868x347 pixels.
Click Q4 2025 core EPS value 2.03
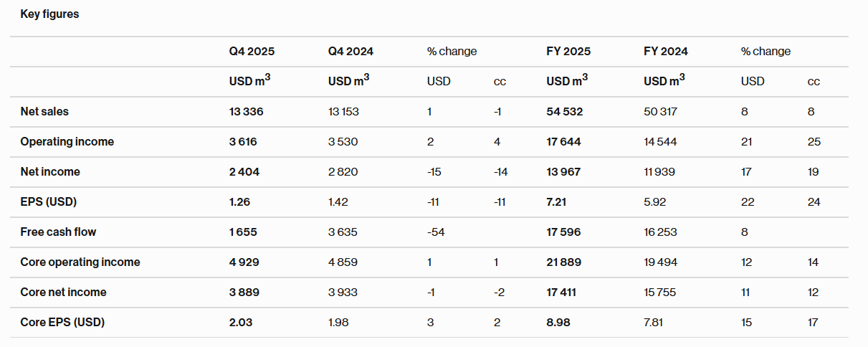coord(241,323)
